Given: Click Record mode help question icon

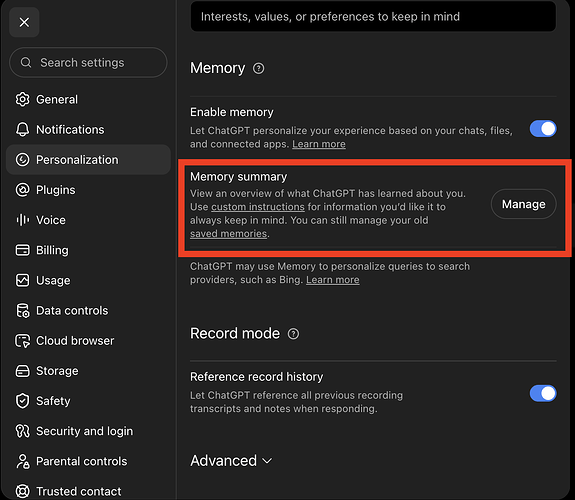Looking at the screenshot, I should (x=293, y=334).
